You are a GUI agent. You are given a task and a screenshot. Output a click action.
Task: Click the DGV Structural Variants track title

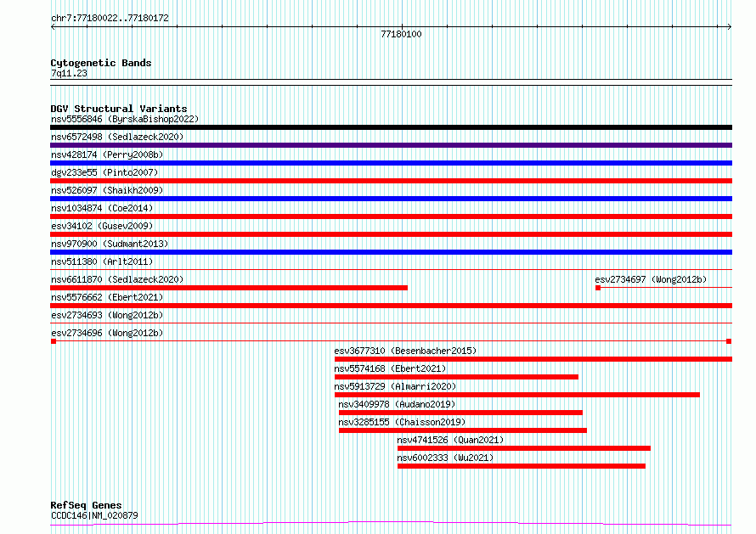[x=119, y=109]
